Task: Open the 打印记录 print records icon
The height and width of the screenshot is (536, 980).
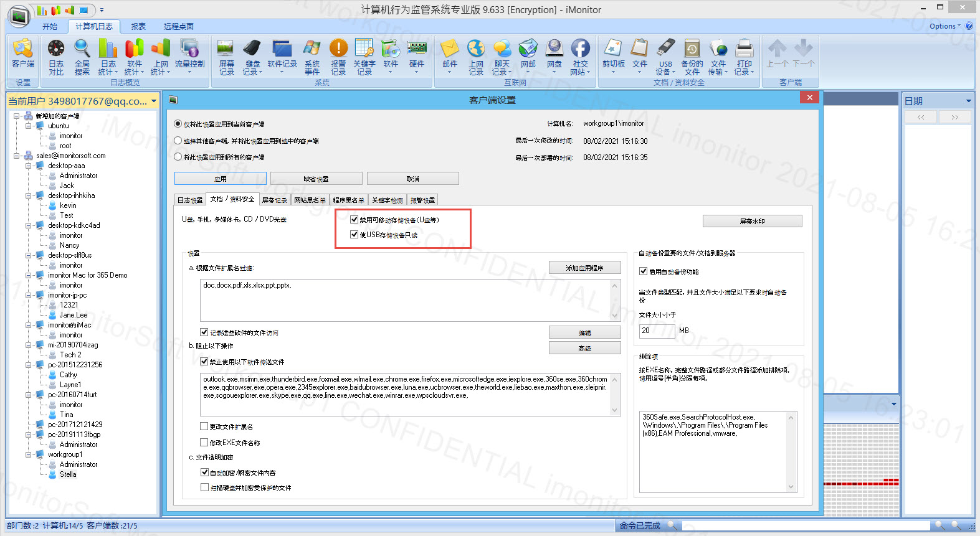Action: pyautogui.click(x=745, y=56)
